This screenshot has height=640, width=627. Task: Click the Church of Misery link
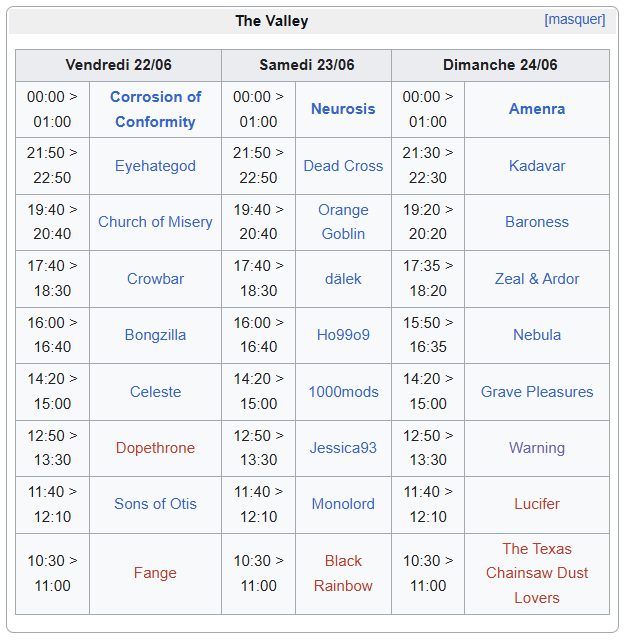[156, 222]
